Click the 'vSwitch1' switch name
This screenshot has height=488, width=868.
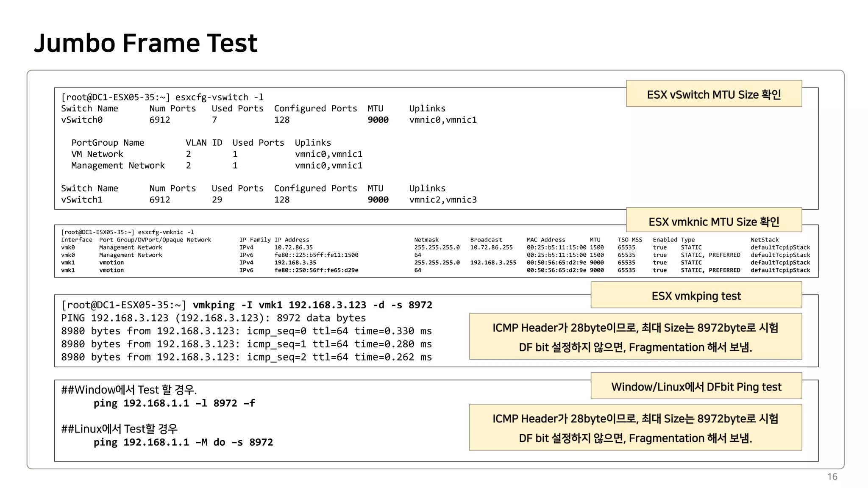tap(82, 200)
